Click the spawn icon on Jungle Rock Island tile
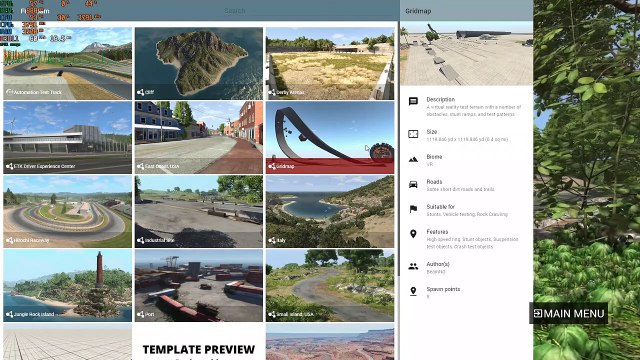Image resolution: width=640 pixels, height=360 pixels. 9,314
